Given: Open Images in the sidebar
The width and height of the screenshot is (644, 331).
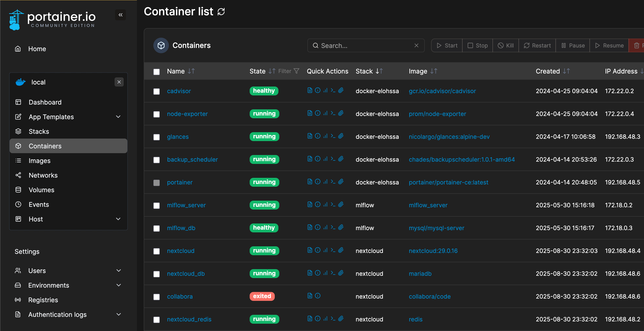Looking at the screenshot, I should 39,161.
